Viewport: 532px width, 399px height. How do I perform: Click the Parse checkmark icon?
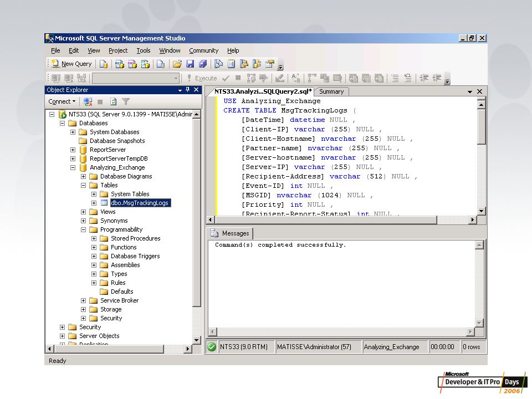(x=226, y=78)
